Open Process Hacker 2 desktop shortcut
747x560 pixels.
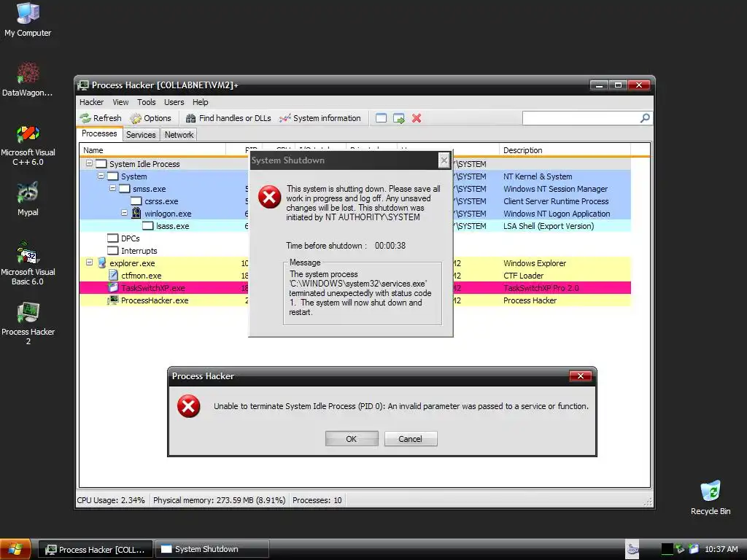coord(28,324)
